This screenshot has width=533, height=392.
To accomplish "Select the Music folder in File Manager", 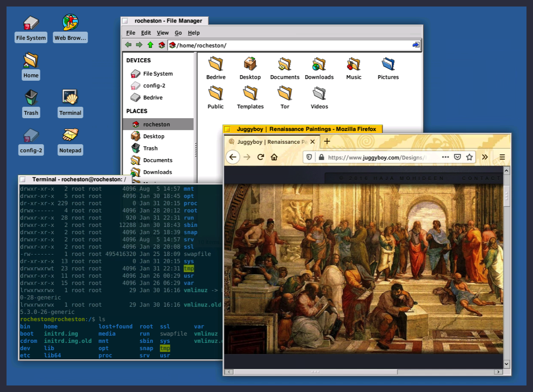I will pos(353,69).
